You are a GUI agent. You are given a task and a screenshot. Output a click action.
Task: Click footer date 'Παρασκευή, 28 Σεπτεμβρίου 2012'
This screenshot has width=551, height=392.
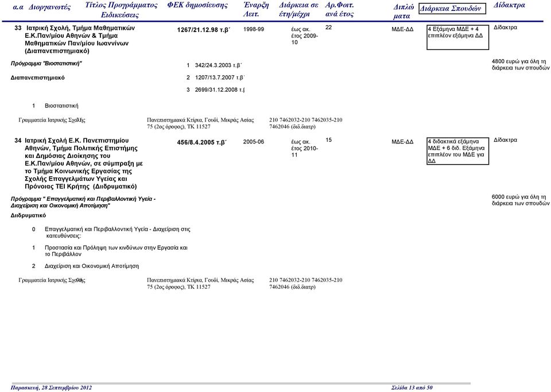[51, 388]
